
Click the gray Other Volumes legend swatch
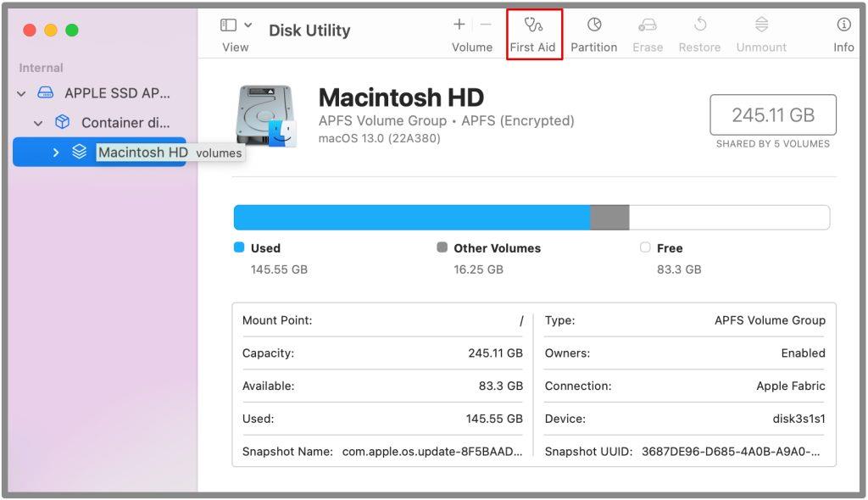point(442,247)
